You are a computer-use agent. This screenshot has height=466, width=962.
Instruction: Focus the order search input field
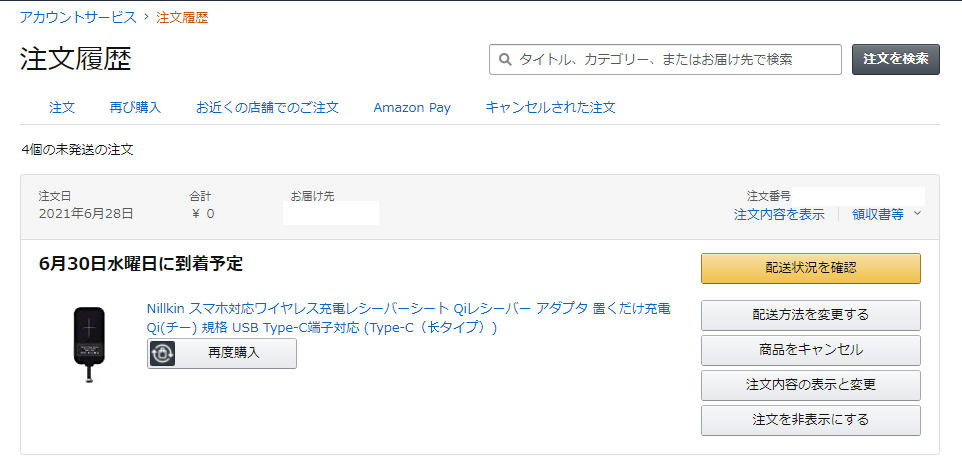click(x=665, y=59)
